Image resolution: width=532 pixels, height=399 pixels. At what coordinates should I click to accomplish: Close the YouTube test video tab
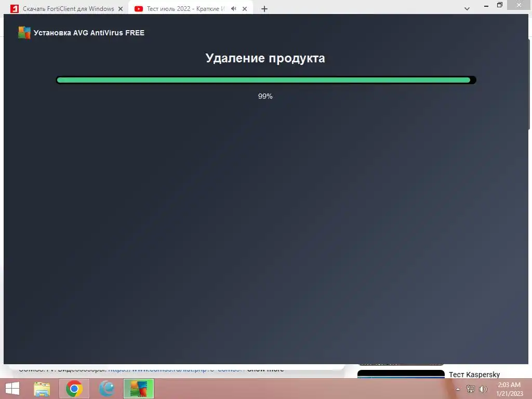click(x=245, y=9)
